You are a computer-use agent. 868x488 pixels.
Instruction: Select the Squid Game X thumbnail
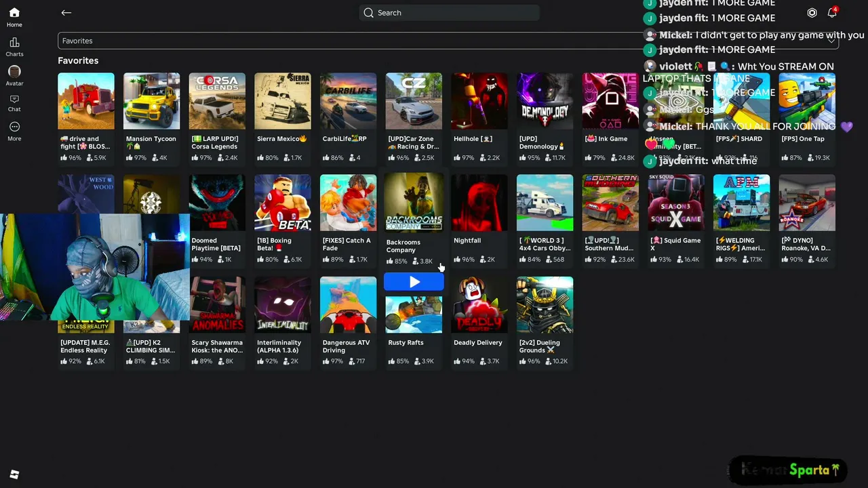[676, 203]
